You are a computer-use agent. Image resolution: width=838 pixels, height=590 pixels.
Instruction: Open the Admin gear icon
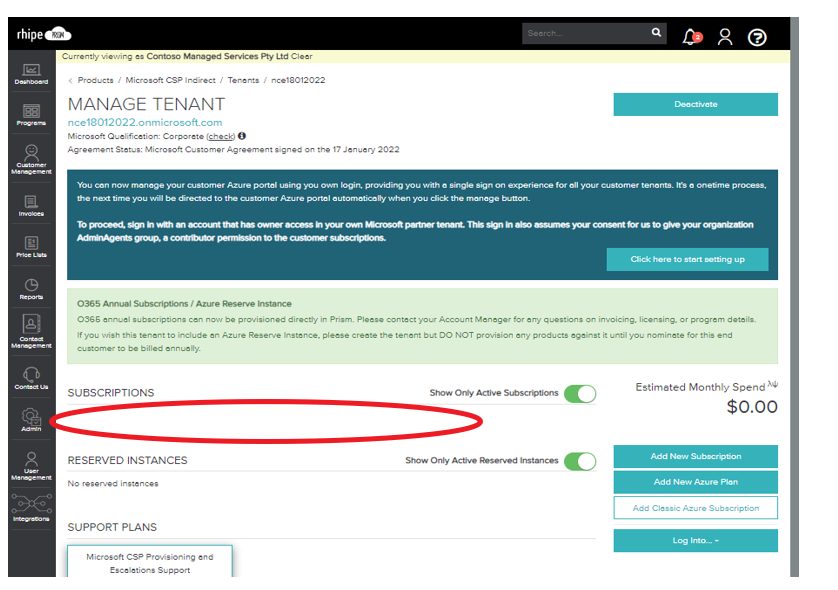31,420
